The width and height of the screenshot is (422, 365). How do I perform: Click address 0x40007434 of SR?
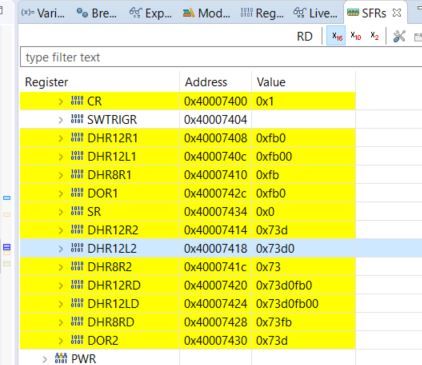pos(216,212)
